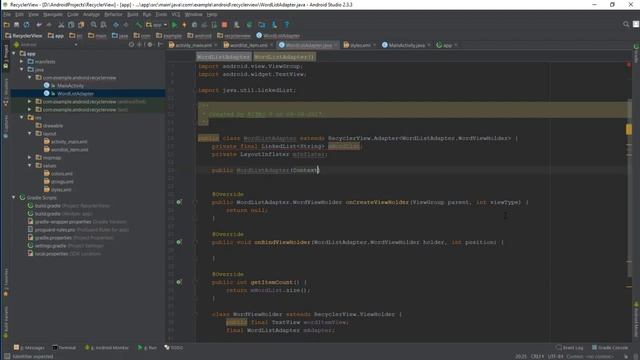Viewport: 640px width, 360px height.
Task: Open Project panel settings gear icon
Action: click(x=150, y=44)
